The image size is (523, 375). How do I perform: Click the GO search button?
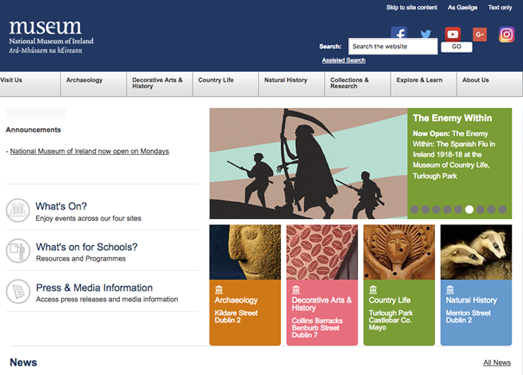[456, 47]
